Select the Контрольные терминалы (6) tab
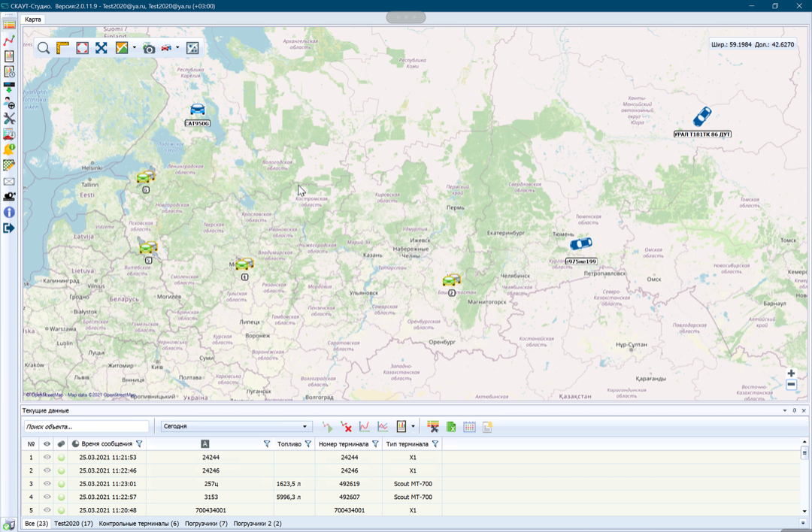 (x=139, y=524)
